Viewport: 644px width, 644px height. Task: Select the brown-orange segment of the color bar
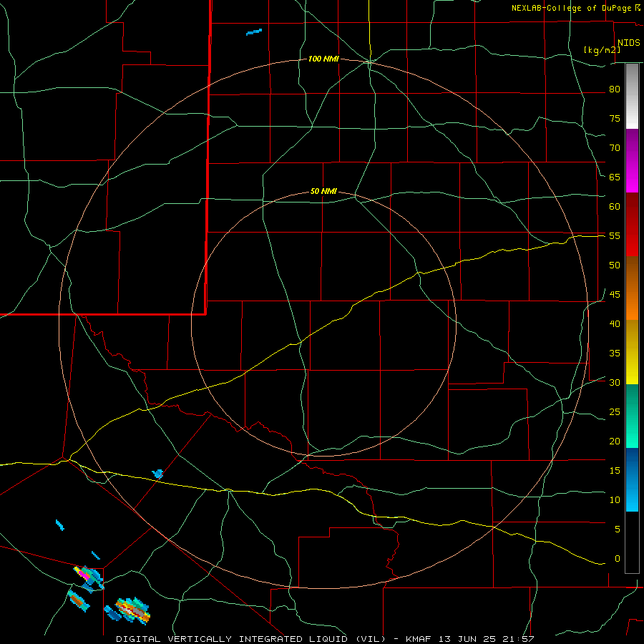[632, 288]
